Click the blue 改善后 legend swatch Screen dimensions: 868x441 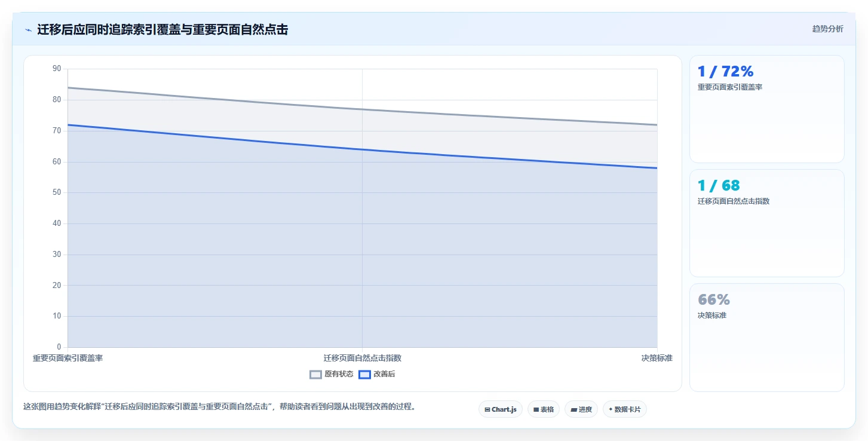(x=365, y=375)
